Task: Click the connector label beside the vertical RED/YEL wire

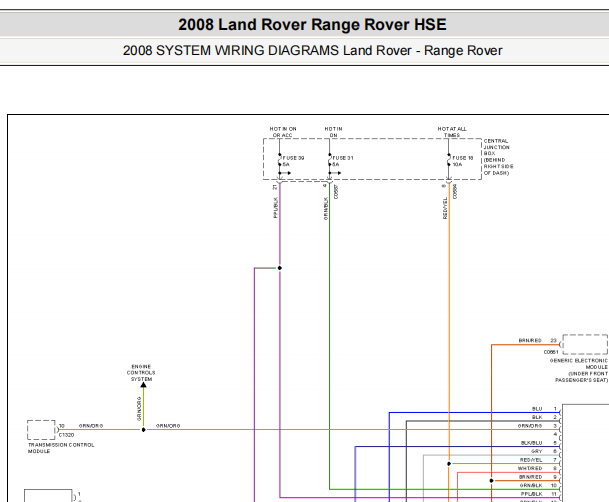Action: coord(455,192)
